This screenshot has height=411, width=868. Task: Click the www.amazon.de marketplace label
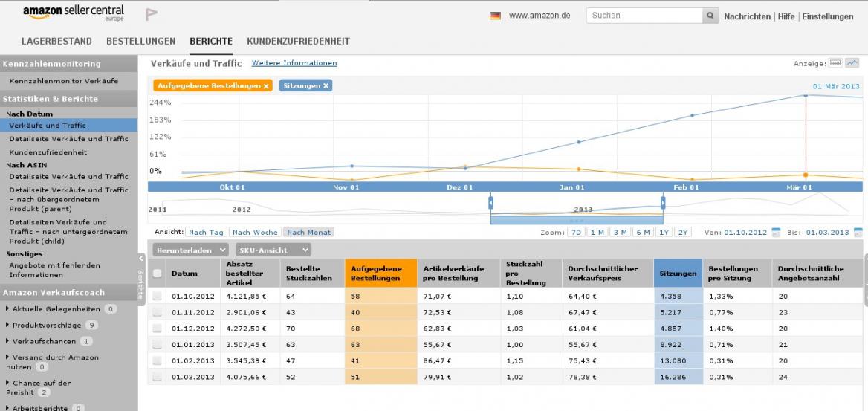[x=540, y=16]
